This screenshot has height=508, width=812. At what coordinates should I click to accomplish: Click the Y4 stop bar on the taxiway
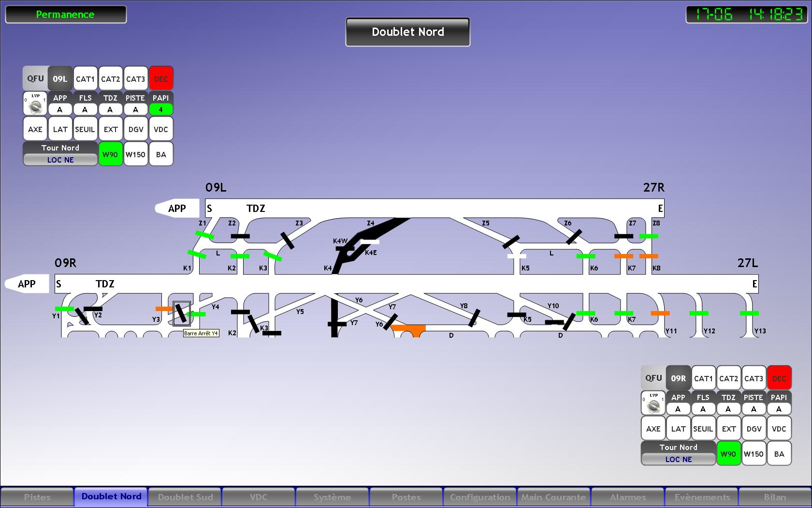[x=181, y=313]
